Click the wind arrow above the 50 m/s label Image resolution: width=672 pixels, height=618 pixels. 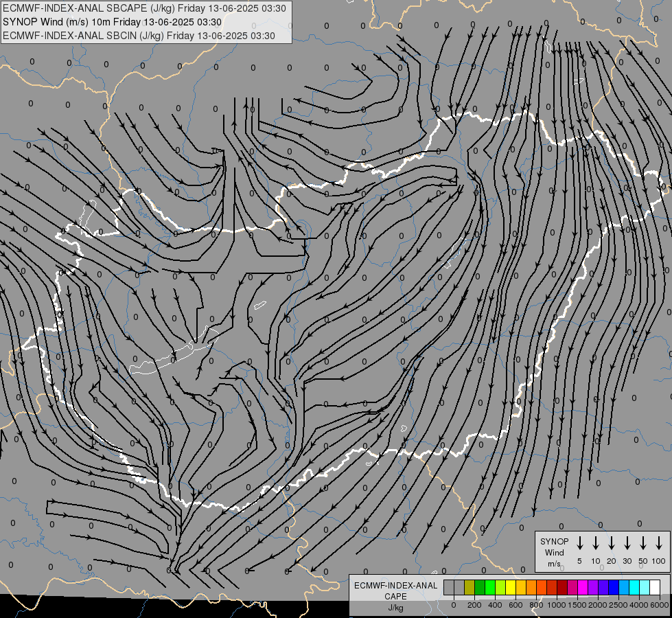(643, 543)
